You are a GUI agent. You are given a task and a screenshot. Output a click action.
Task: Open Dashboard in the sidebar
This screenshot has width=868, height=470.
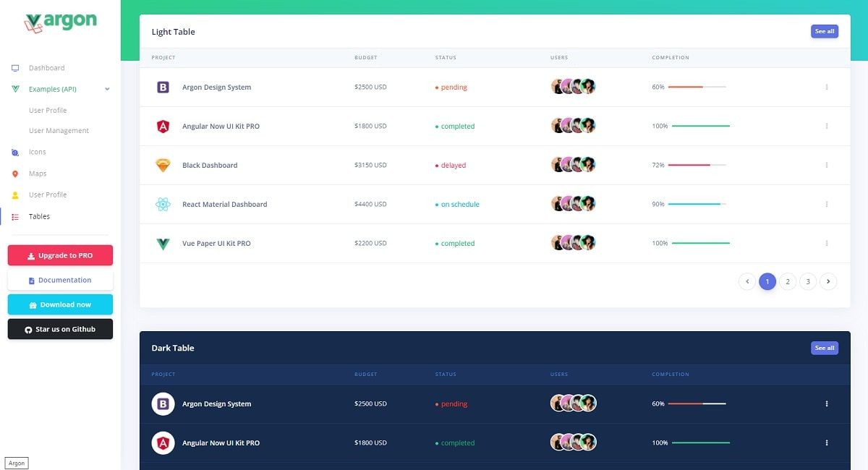tap(46, 68)
